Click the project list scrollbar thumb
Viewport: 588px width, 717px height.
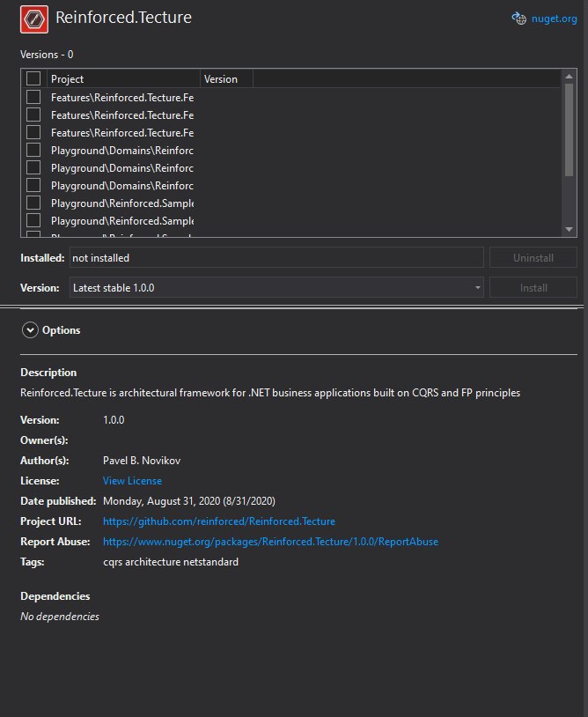tap(569, 129)
